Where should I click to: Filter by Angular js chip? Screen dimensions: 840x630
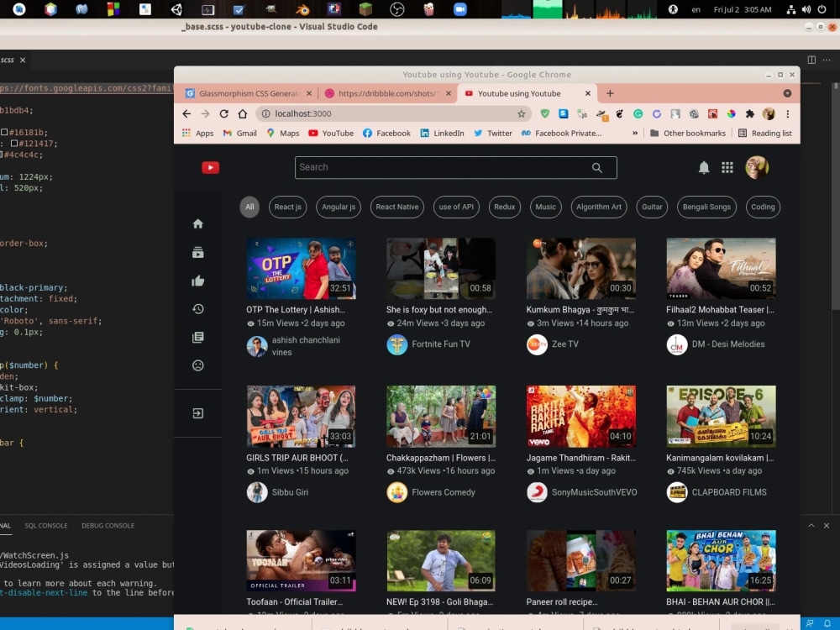[x=339, y=207]
